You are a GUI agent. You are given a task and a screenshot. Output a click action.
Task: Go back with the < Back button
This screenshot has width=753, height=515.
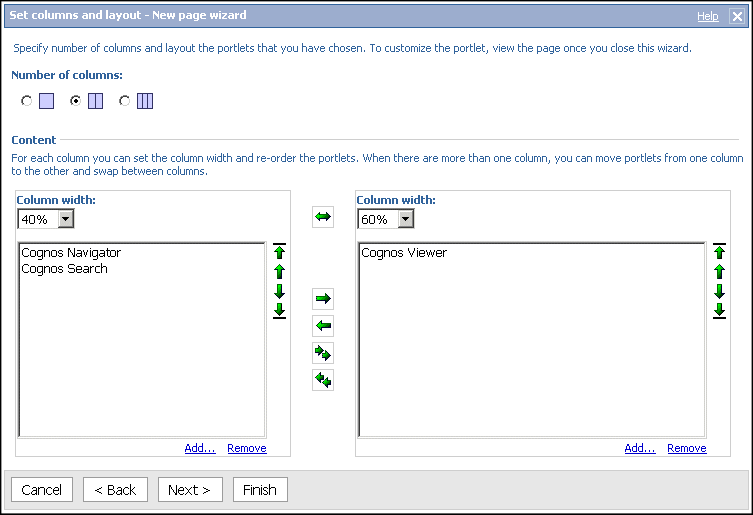(x=115, y=490)
